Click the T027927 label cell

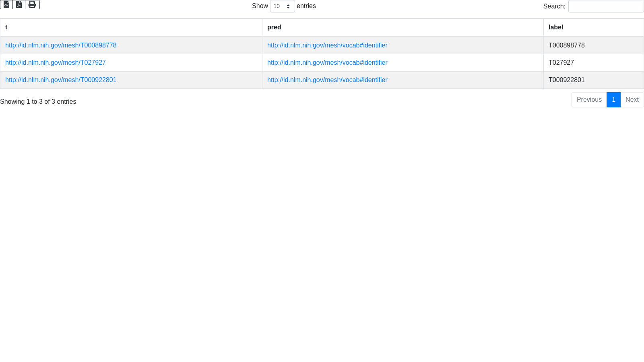(x=561, y=63)
